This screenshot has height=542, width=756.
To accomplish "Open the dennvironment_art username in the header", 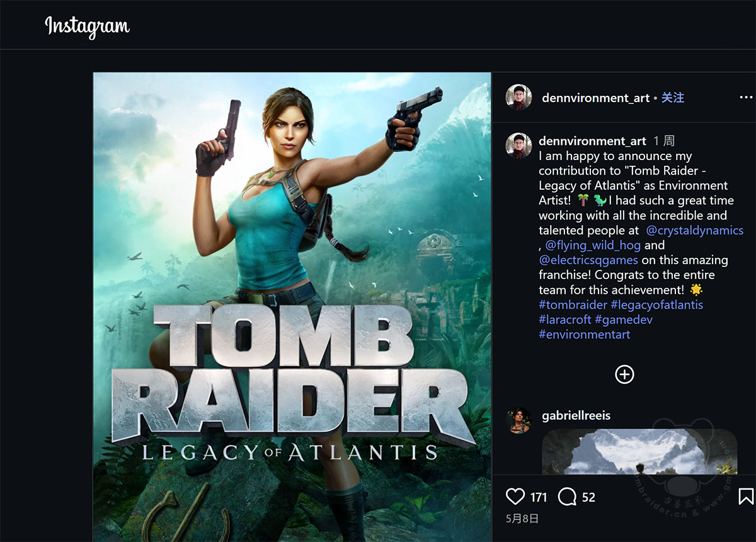I will pyautogui.click(x=595, y=98).
